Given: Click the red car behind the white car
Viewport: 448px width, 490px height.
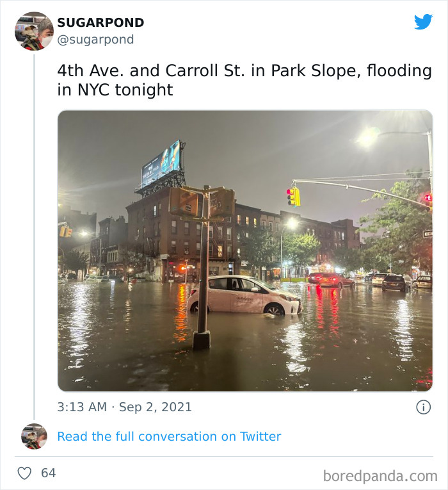Looking at the screenshot, I should click(331, 279).
